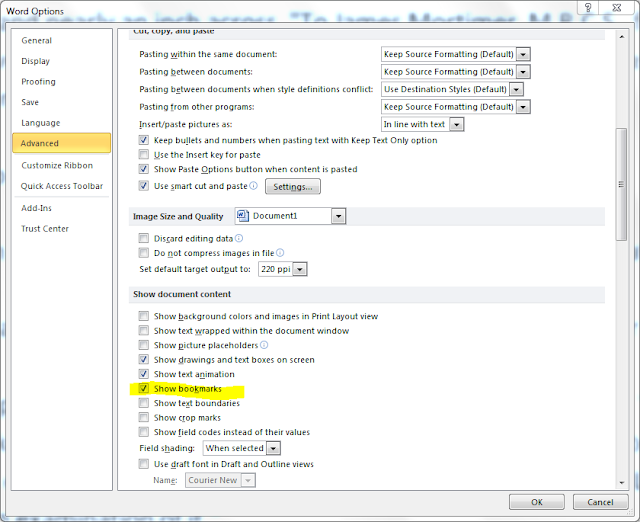Select the Proofing category
Screen dimensions: 640x522
pyautogui.click(x=62, y=81)
